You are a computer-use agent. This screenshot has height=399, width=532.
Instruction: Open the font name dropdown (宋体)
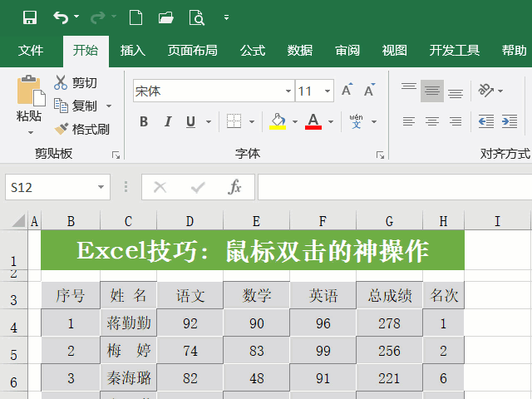point(288,91)
